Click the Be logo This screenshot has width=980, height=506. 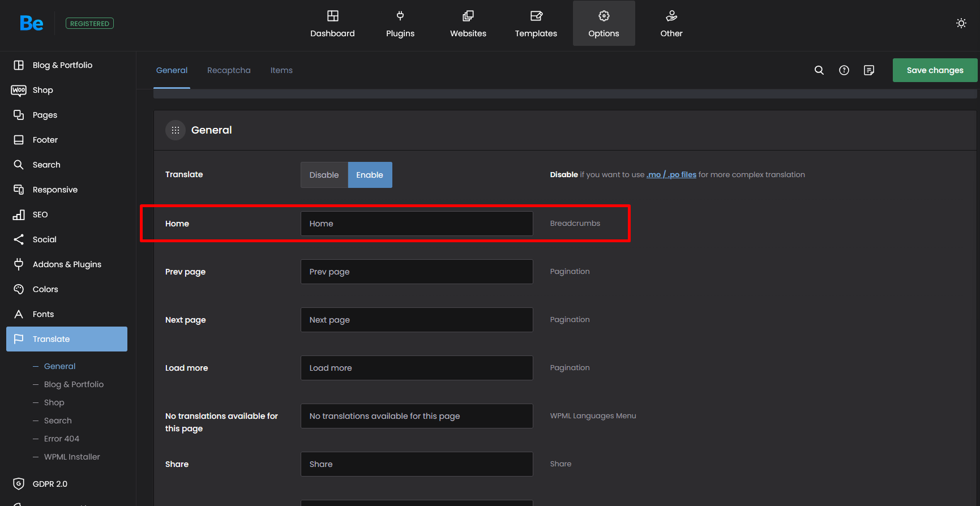pyautogui.click(x=31, y=23)
